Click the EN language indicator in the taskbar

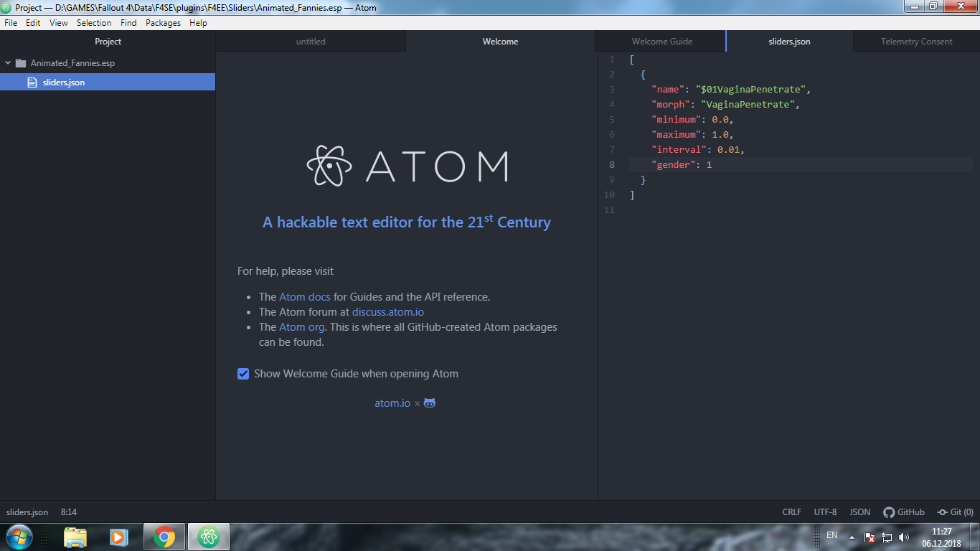pyautogui.click(x=832, y=535)
